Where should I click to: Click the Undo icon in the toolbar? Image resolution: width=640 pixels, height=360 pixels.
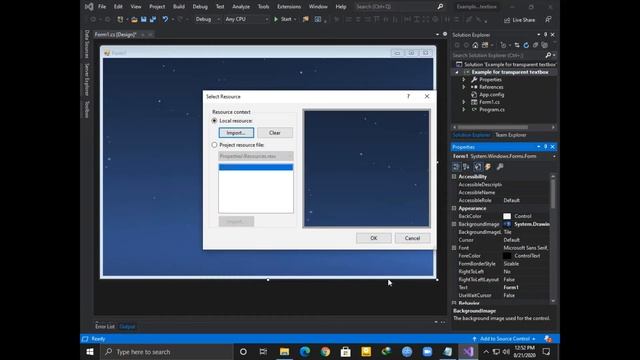(x=165, y=19)
